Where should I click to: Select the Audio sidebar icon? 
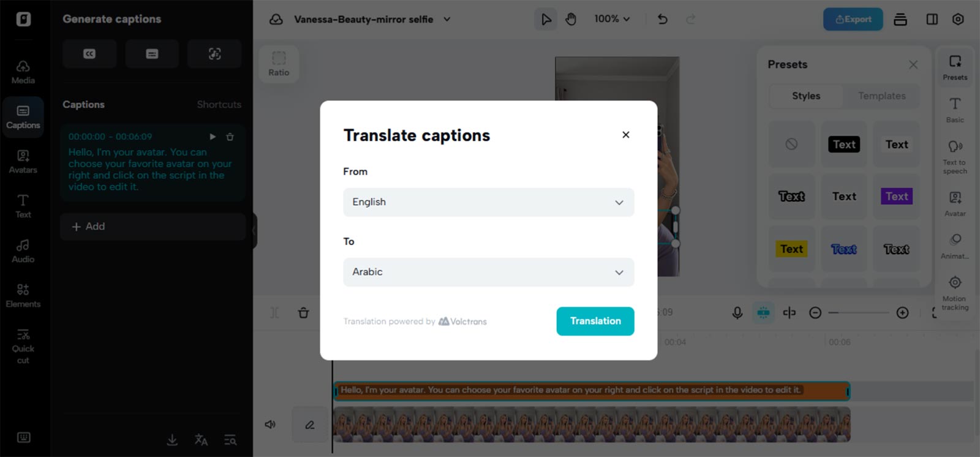(23, 251)
